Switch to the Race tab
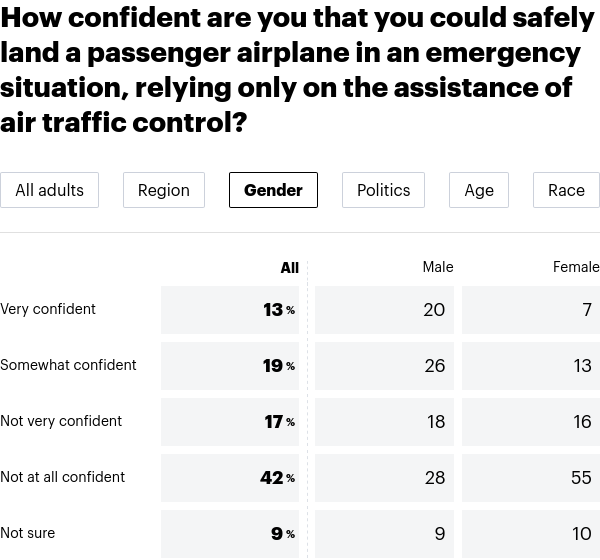The width and height of the screenshot is (600, 560). [566, 190]
